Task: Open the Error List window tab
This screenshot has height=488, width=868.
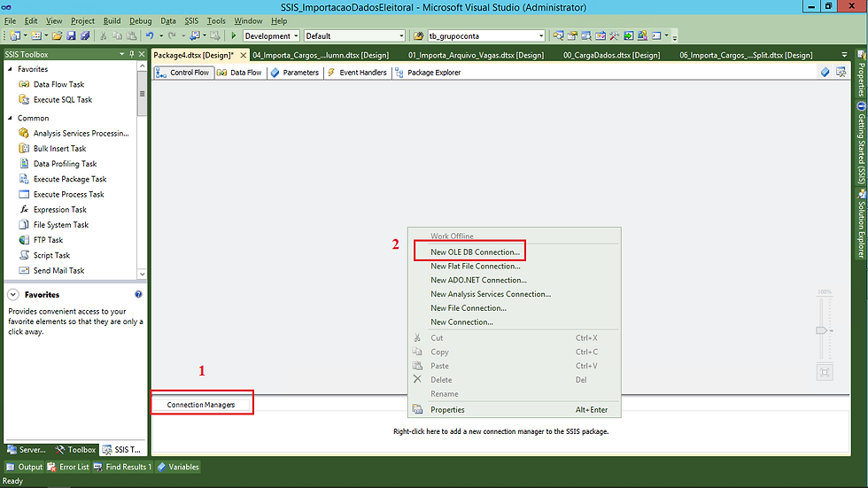Action: [68, 467]
